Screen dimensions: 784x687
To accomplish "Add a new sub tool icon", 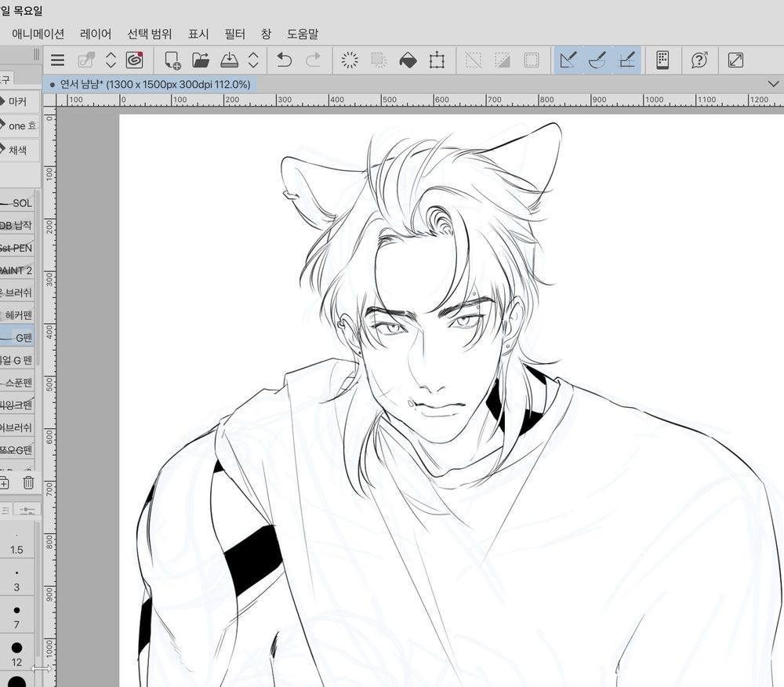I will [x=4, y=482].
